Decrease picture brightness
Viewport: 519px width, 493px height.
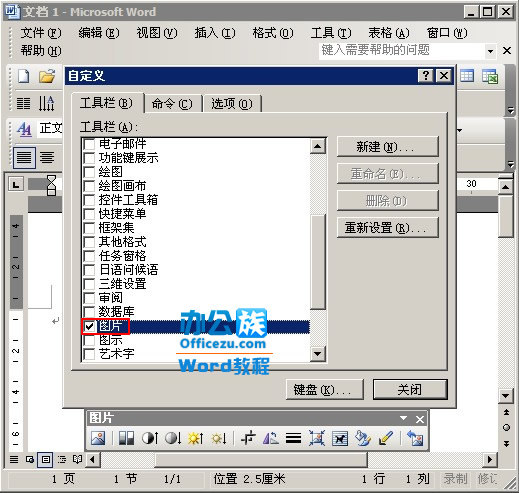click(219, 438)
